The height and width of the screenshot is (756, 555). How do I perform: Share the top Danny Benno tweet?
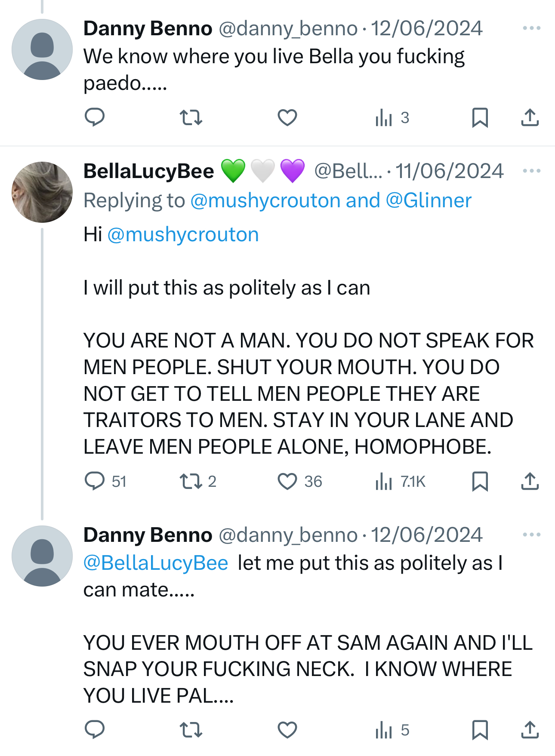(530, 117)
